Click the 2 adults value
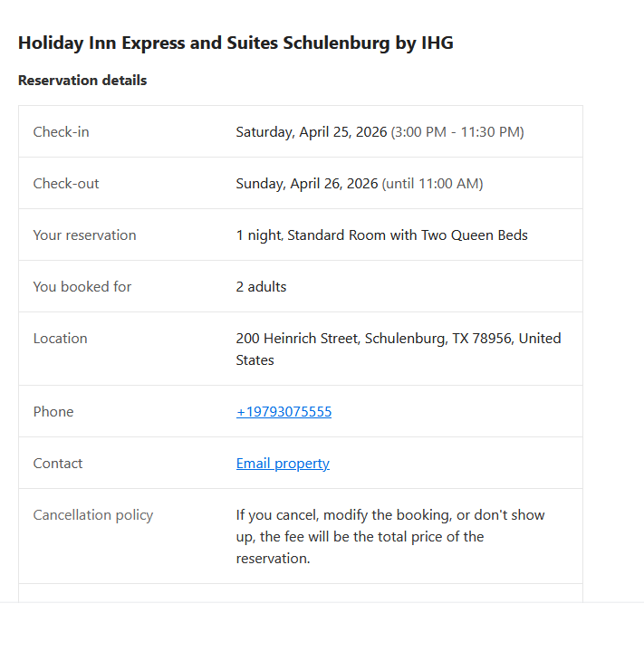The image size is (644, 661). [261, 287]
